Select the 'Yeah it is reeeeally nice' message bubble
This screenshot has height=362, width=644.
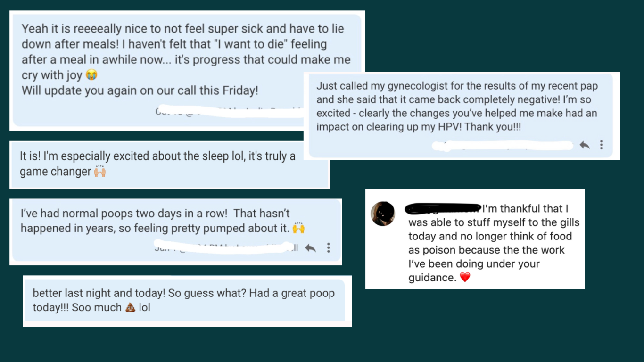point(187,70)
